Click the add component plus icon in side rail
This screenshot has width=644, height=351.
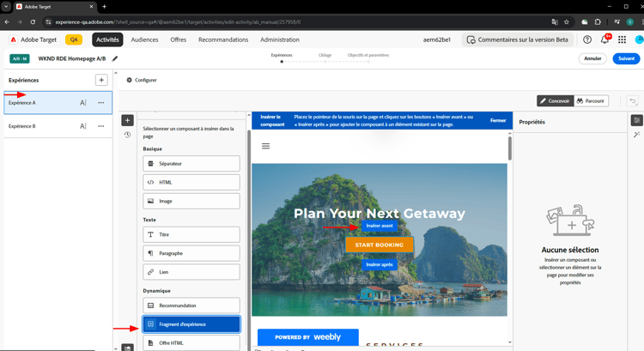tap(127, 120)
